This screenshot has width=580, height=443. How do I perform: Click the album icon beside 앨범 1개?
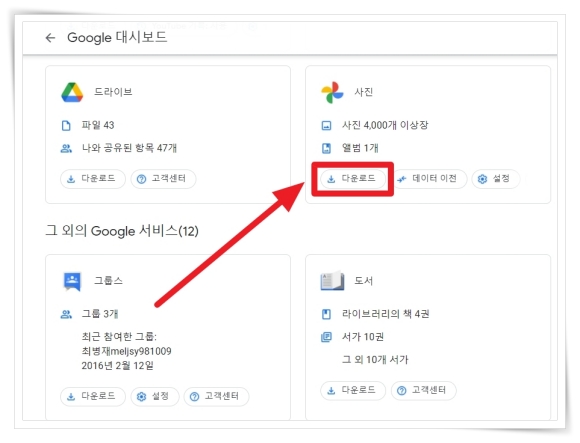[x=326, y=149]
